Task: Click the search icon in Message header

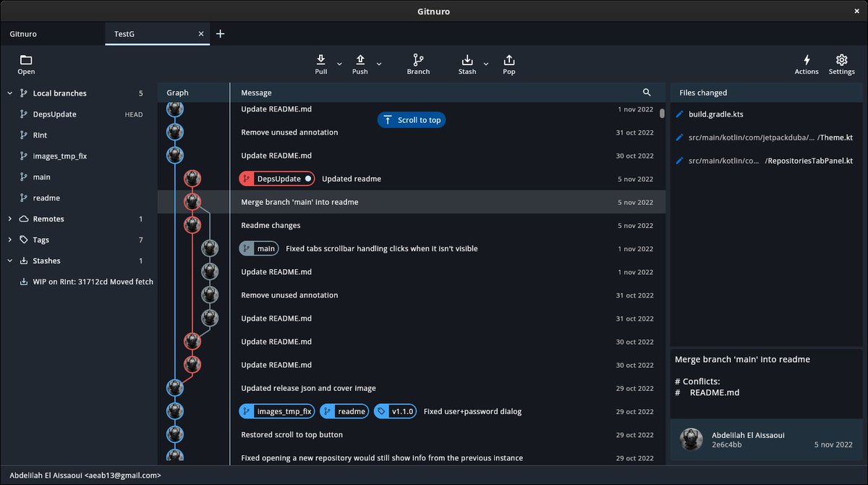Action: click(x=647, y=93)
